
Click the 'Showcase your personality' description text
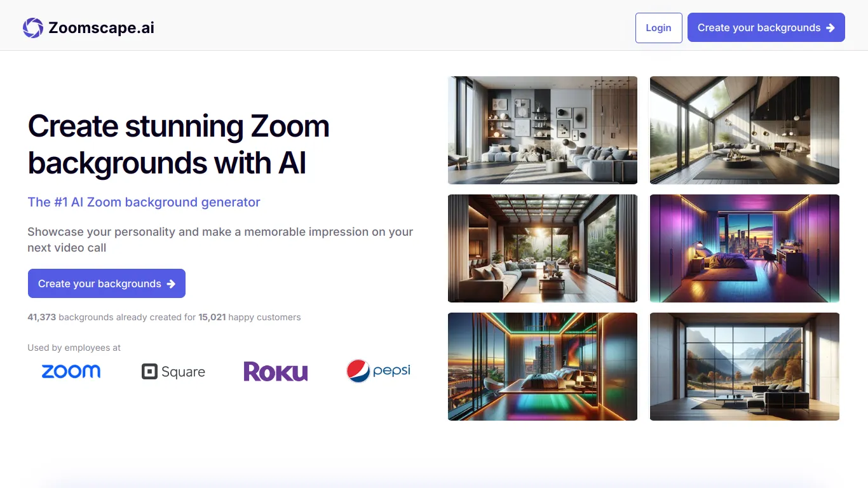(220, 240)
